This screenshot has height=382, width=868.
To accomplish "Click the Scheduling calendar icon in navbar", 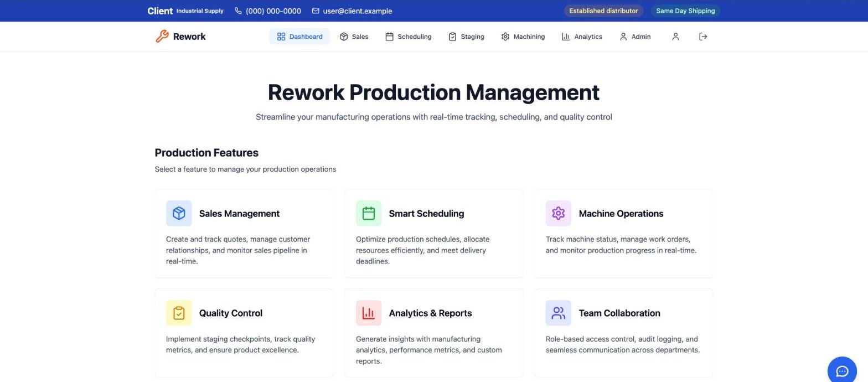I will [389, 37].
